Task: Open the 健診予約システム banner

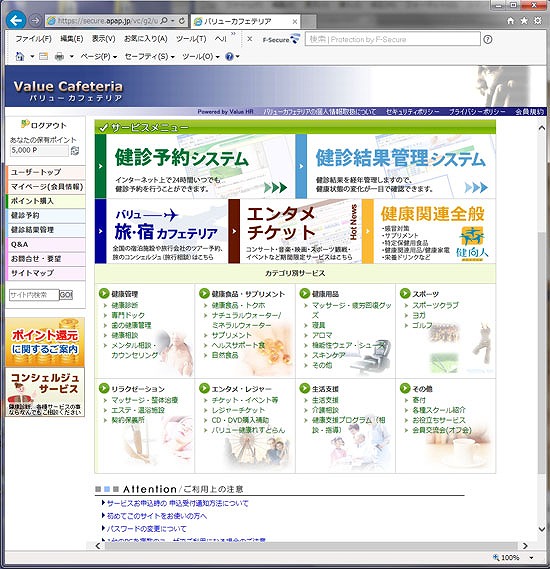Action: click(195, 166)
